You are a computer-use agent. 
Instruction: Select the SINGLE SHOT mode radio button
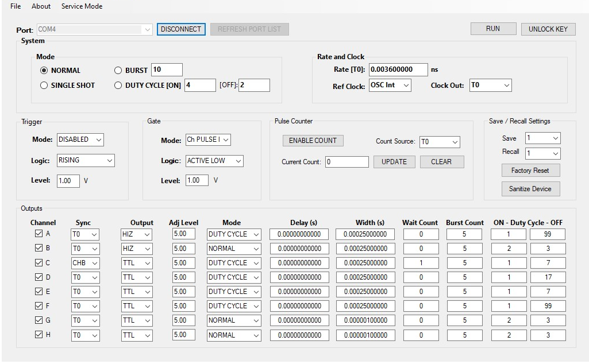point(44,85)
